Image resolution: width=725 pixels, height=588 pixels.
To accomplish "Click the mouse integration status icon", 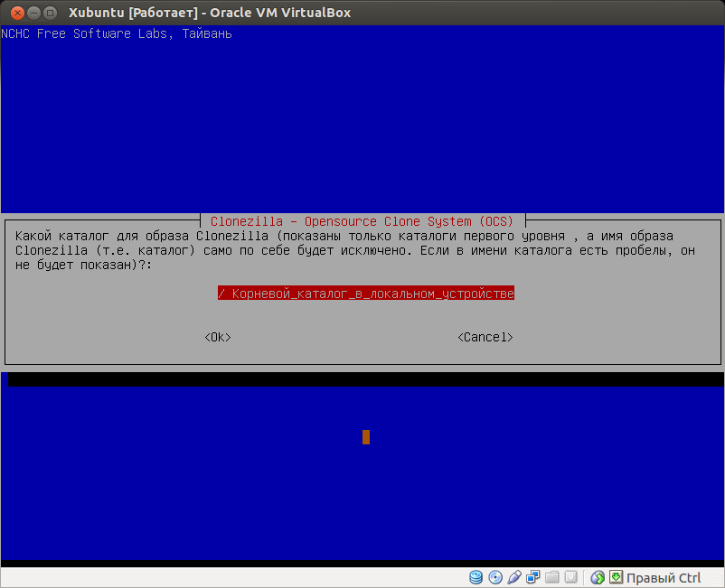I will tap(598, 577).
